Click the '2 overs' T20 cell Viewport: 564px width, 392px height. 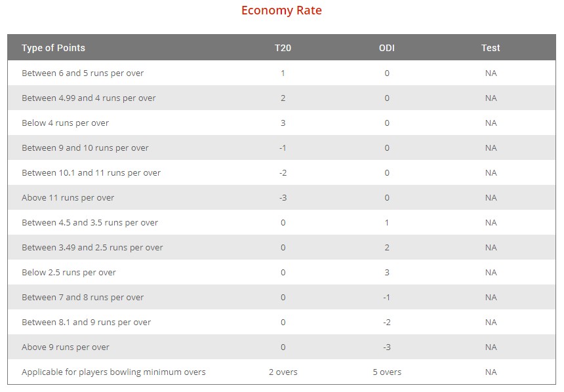coord(283,372)
